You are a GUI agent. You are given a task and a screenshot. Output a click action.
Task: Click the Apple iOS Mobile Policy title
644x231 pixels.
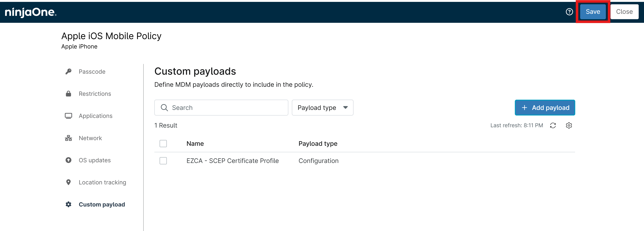pyautogui.click(x=111, y=36)
